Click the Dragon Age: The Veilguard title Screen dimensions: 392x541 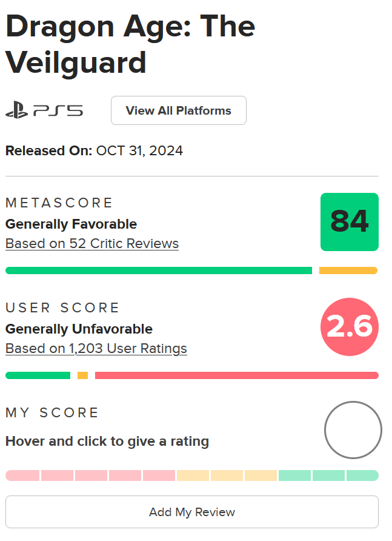point(130,44)
